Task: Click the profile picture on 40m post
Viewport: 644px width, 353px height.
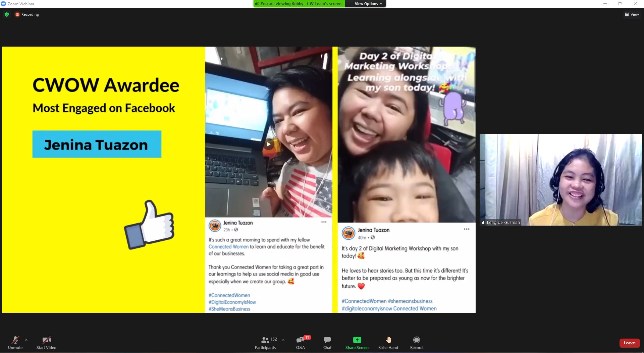Action: click(348, 233)
